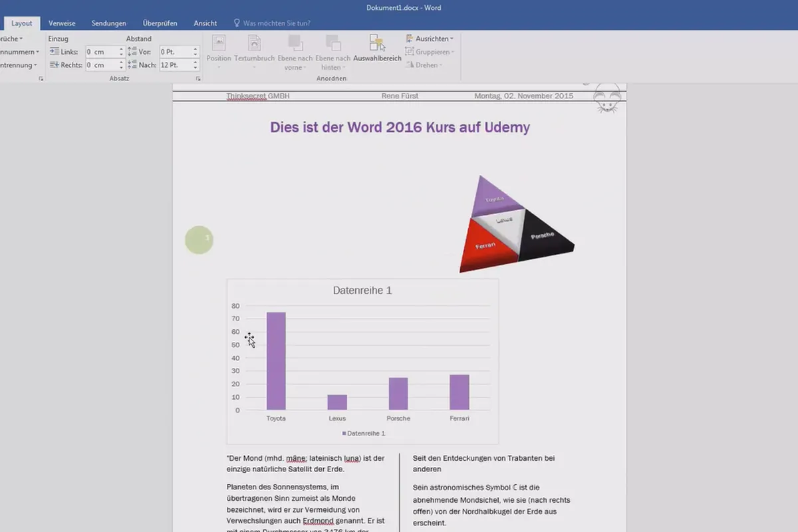The image size is (798, 532).
Task: Click the spacing-after icon beside Nach
Action: coord(132,65)
